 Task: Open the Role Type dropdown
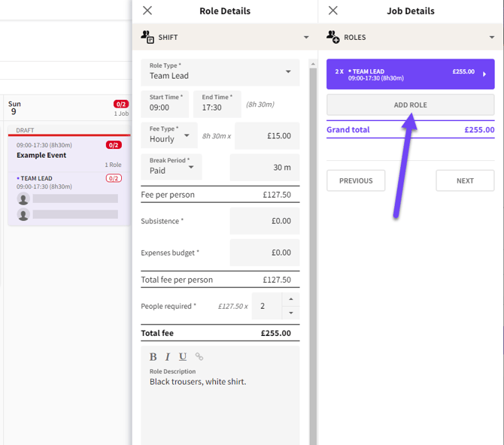point(220,72)
